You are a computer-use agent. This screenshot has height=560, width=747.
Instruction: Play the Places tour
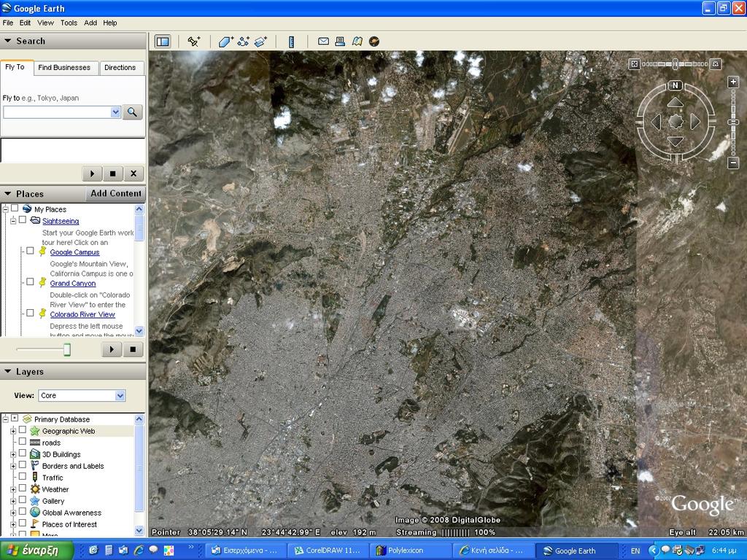pos(112,349)
